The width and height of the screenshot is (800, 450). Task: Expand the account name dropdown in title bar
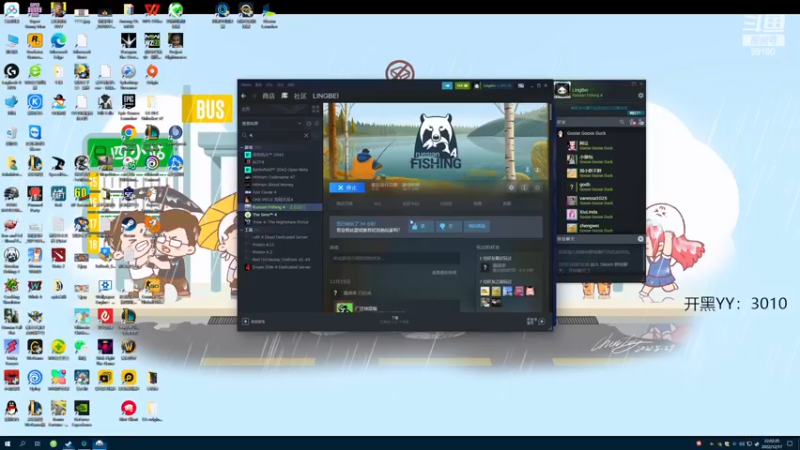point(497,86)
